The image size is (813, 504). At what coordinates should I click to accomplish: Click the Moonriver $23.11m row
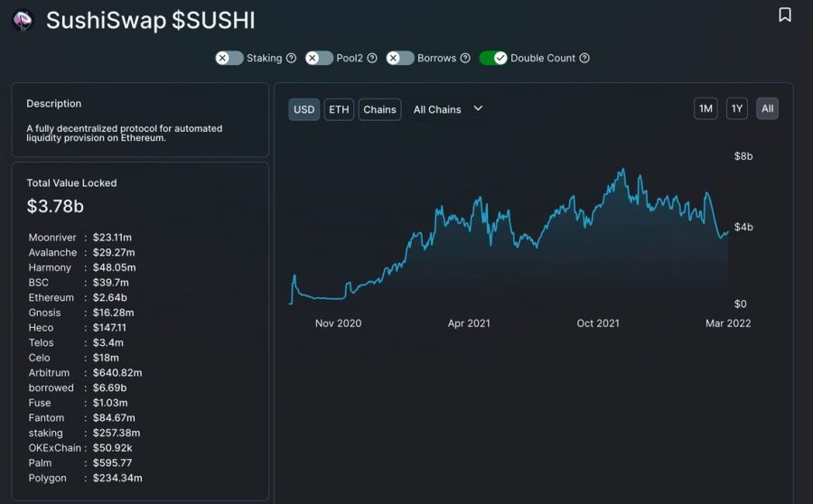coord(79,238)
